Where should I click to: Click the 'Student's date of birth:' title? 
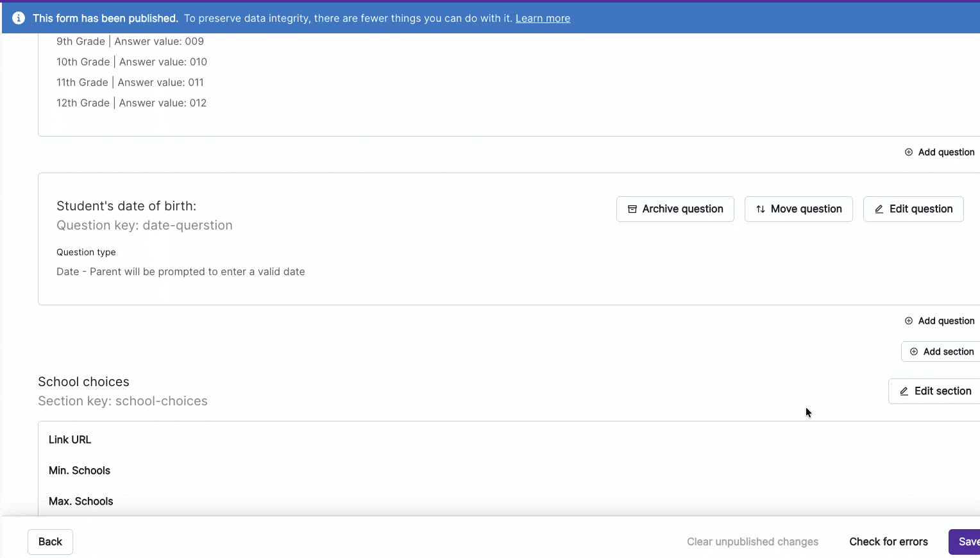point(126,206)
